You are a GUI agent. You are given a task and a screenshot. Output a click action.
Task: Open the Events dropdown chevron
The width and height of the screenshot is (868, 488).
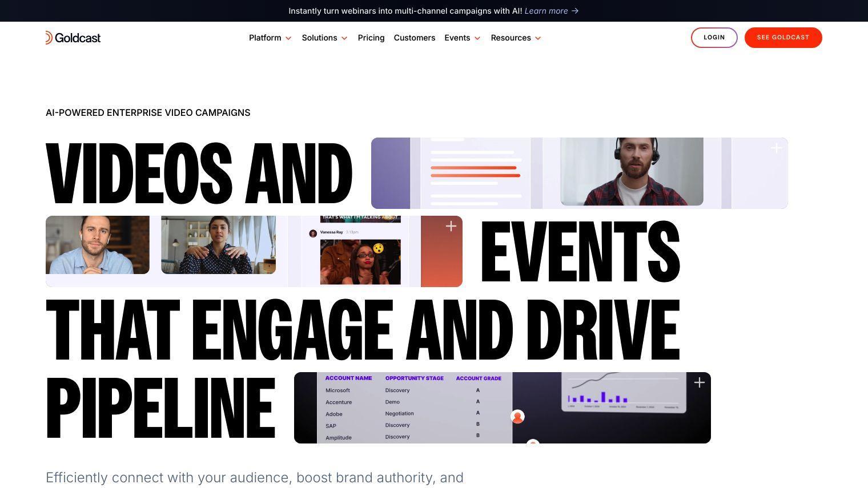(477, 38)
